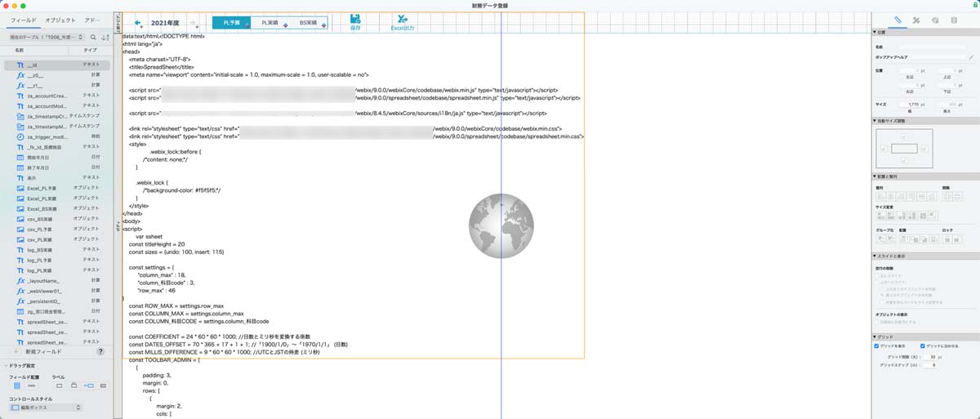980x419 pixels.
Task: Select the Excel_PL予算 object field
Action: point(57,188)
